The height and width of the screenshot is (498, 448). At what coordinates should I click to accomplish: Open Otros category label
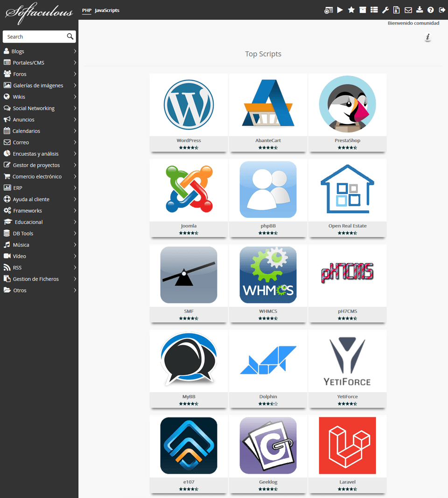(20, 290)
